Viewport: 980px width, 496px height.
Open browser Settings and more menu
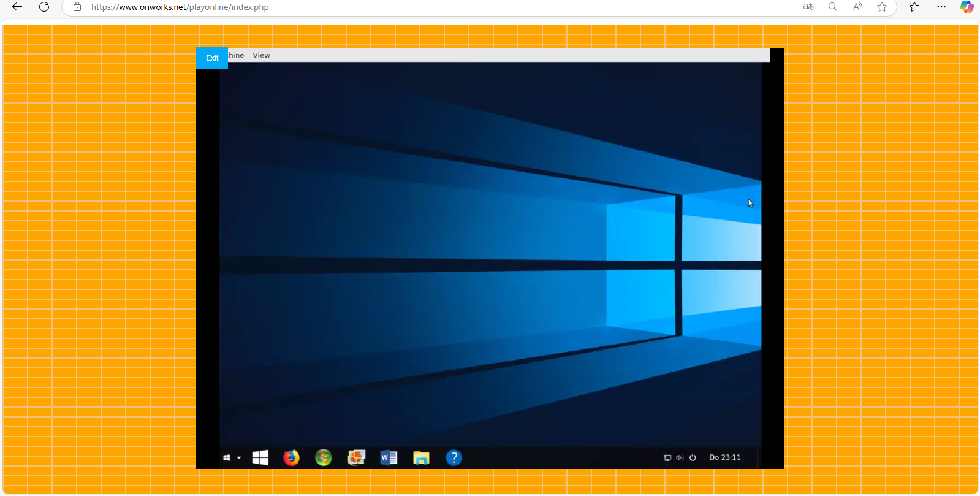pos(941,7)
